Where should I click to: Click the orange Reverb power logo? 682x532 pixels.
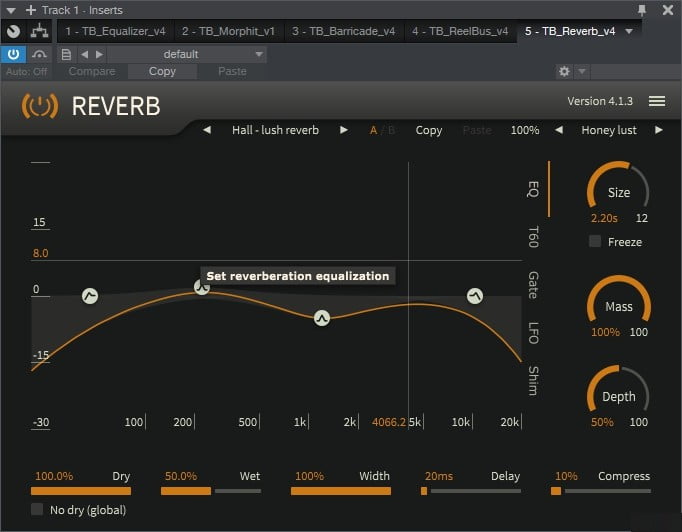pos(40,106)
